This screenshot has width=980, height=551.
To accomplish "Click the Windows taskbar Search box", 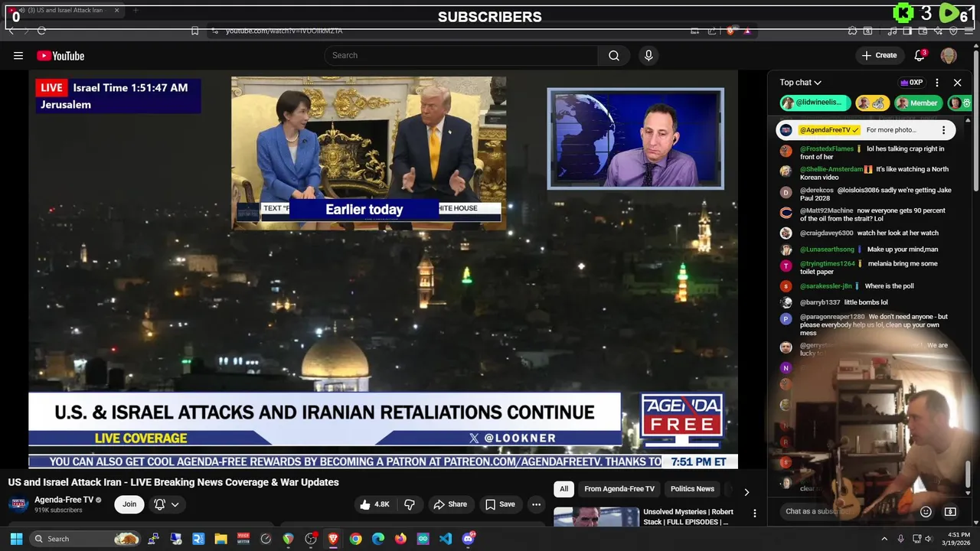I will [x=86, y=539].
